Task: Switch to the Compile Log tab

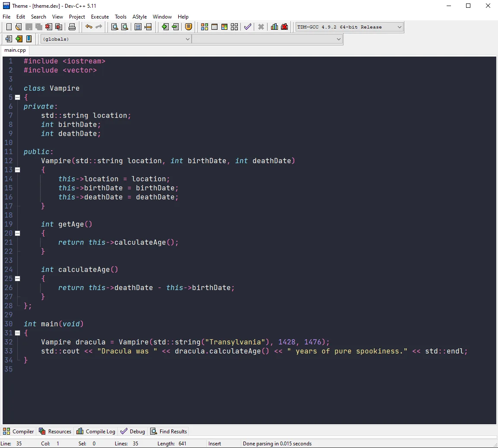Action: tap(95, 431)
